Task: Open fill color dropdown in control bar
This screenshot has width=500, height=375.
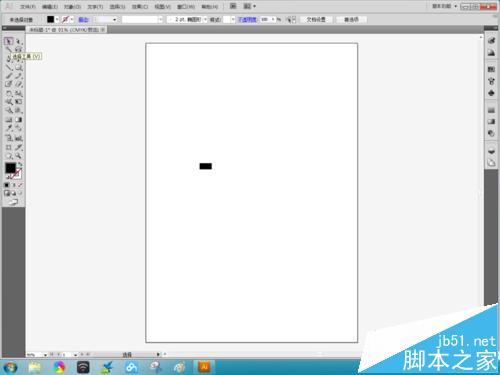Action: click(57, 19)
